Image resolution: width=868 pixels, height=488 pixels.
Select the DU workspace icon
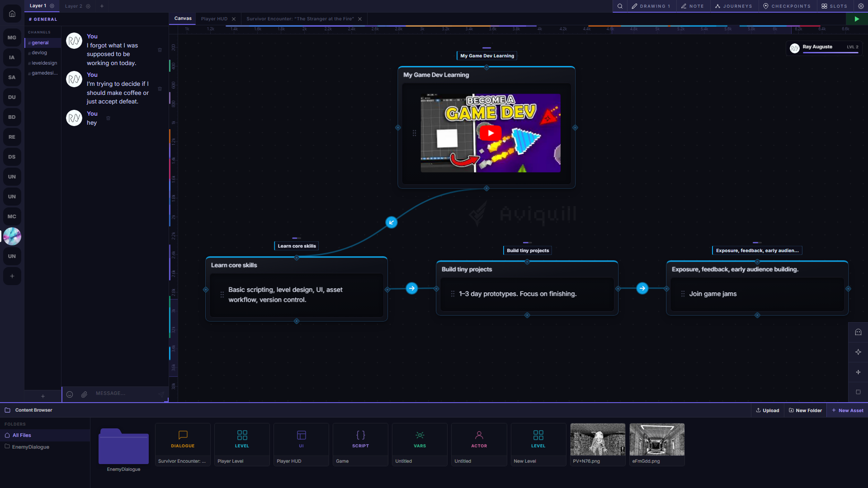pyautogui.click(x=12, y=97)
